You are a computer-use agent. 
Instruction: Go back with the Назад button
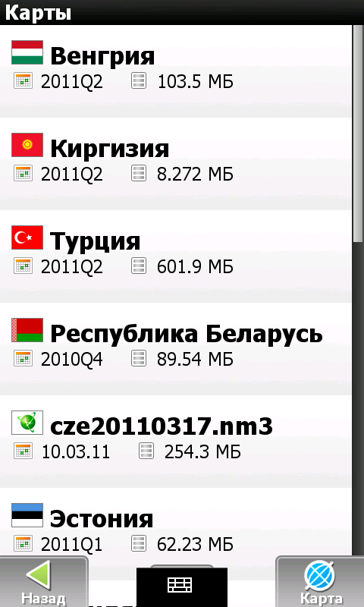44,582
